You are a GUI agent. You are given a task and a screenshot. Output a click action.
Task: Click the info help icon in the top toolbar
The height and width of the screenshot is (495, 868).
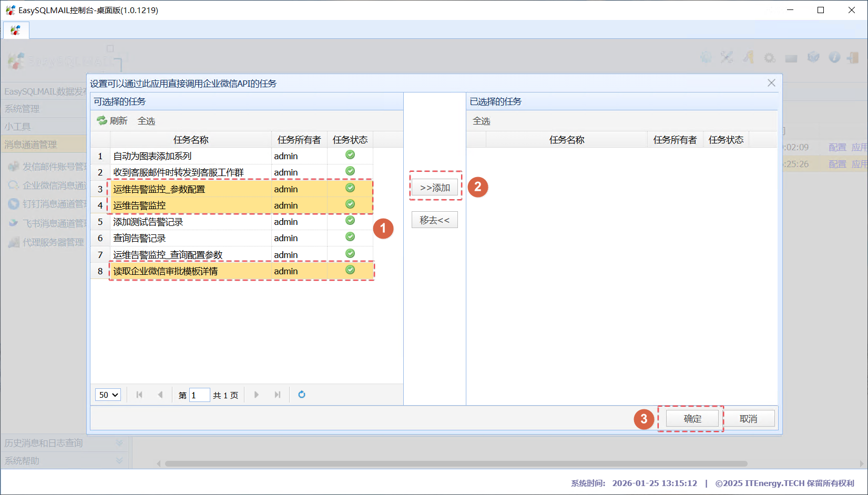tap(834, 58)
